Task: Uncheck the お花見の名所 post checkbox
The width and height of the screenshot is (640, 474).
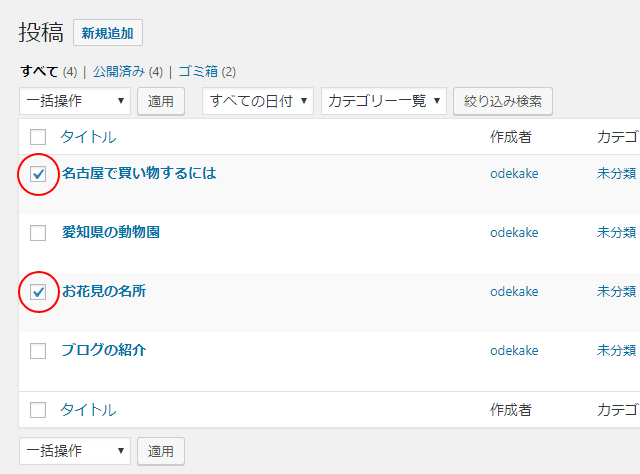Action: coord(38,292)
